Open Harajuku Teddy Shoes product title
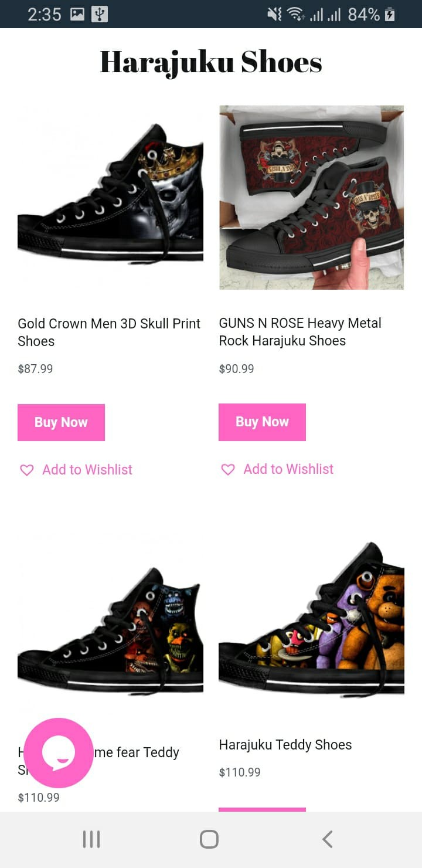Image resolution: width=422 pixels, height=868 pixels. (285, 745)
